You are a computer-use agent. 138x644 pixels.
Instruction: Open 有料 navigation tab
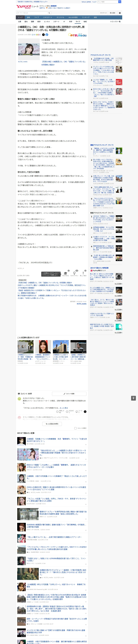[95, 17]
